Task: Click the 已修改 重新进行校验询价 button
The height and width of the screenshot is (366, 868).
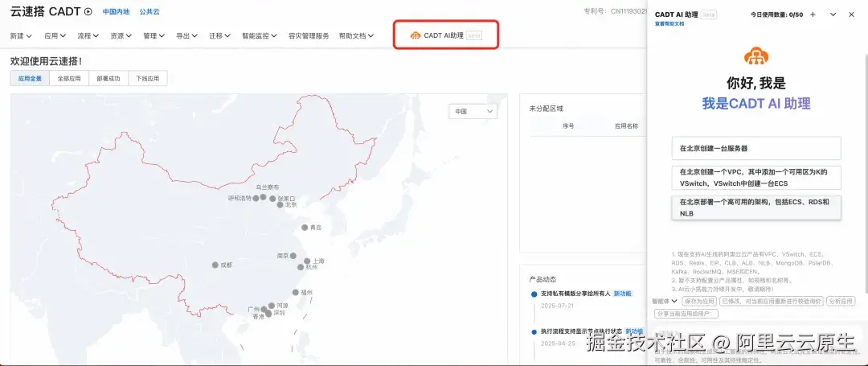Action: [x=771, y=301]
